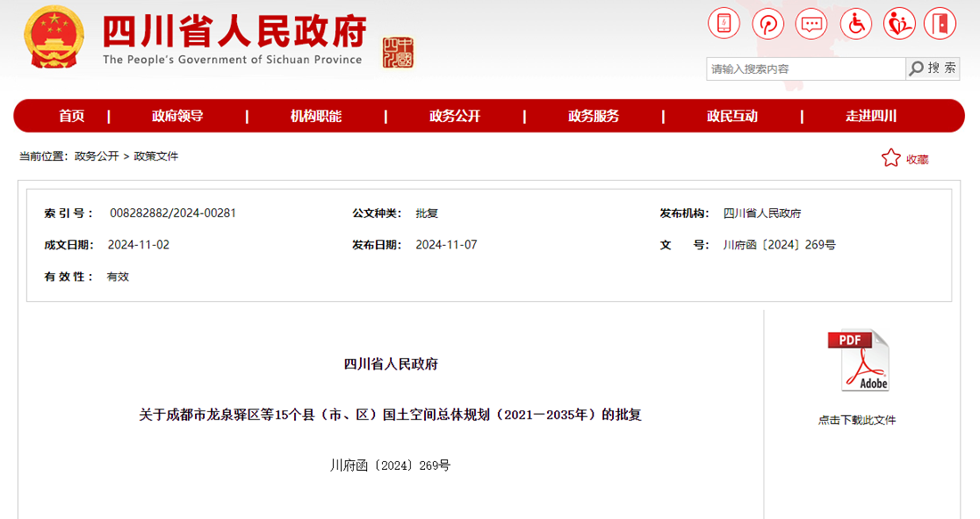The width and height of the screenshot is (980, 519).
Task: Enable accessibility mode via wheelchair icon
Action: [856, 23]
